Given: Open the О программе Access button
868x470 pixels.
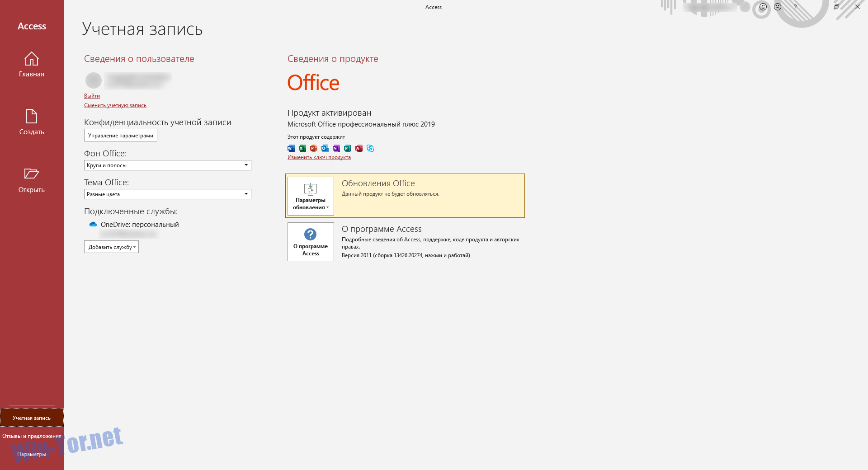Looking at the screenshot, I should [x=311, y=242].
